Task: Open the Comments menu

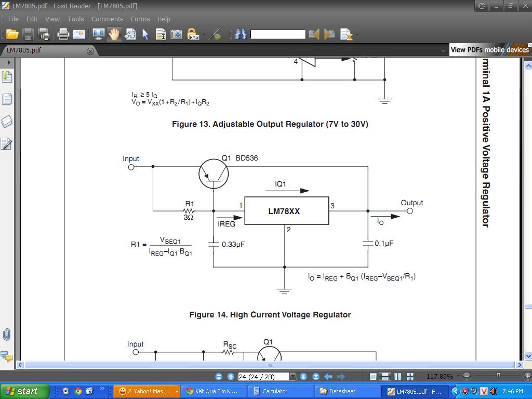Action: [x=107, y=19]
